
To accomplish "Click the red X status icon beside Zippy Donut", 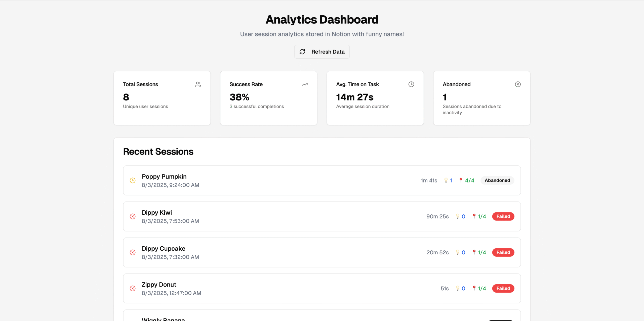I will pyautogui.click(x=133, y=289).
